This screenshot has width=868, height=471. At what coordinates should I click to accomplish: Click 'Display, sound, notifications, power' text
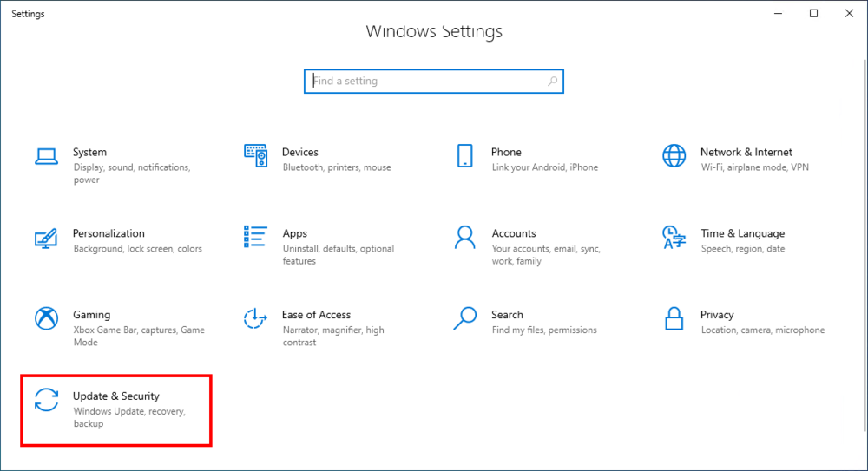coord(132,173)
